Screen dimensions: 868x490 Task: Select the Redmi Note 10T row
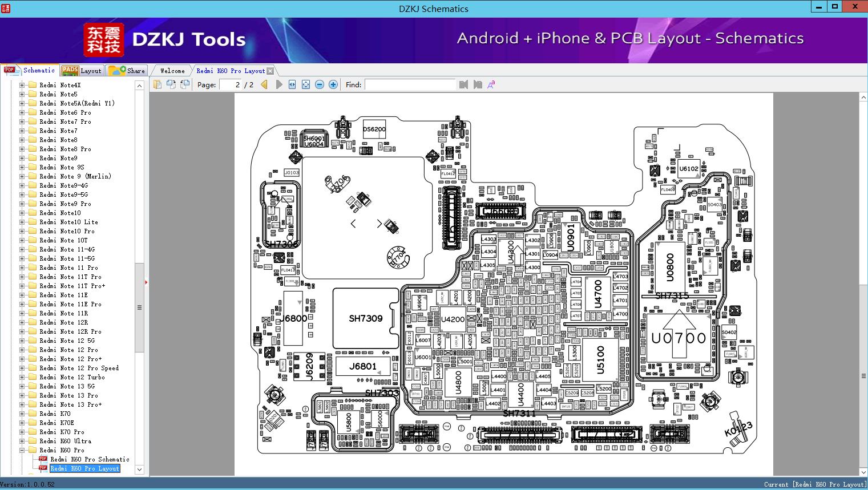point(63,240)
